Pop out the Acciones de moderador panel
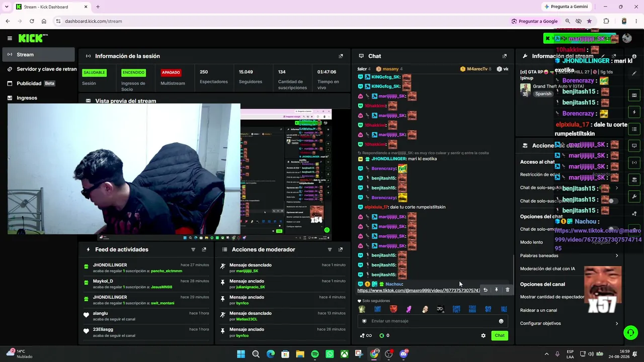 pos(341,249)
